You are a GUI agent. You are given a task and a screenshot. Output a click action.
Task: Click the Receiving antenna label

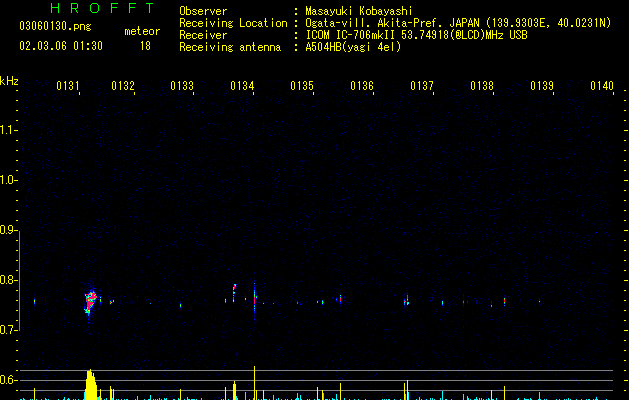click(230, 47)
